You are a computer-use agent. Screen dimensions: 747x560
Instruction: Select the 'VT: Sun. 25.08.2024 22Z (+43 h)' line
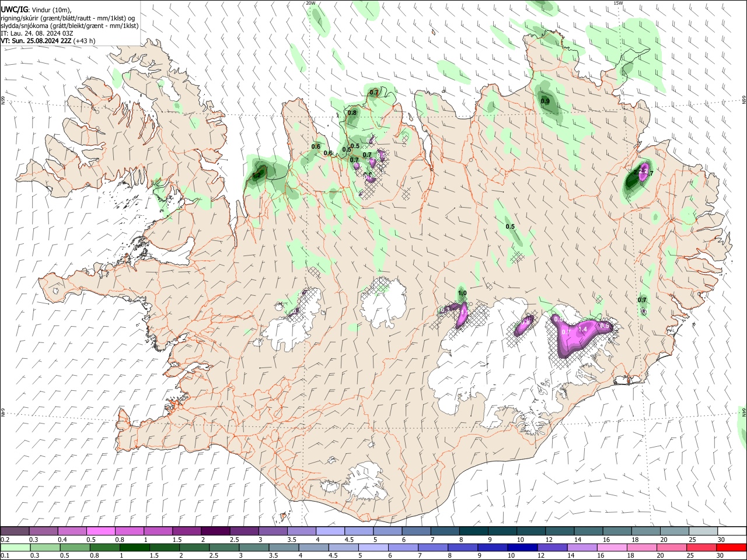click(48, 41)
